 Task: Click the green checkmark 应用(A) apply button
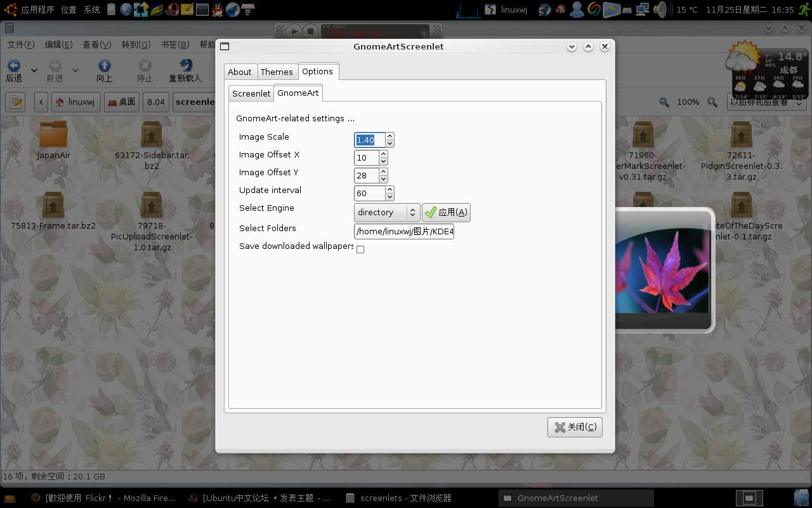click(x=446, y=212)
